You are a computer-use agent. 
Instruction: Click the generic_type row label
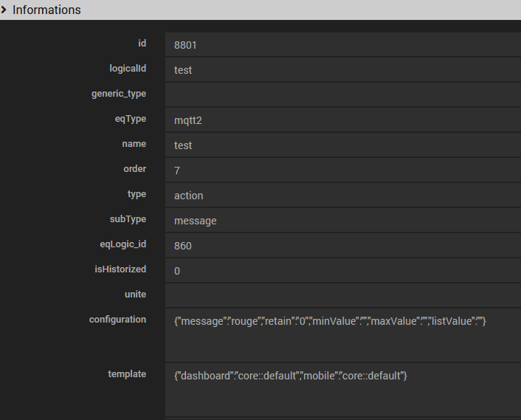(x=118, y=94)
